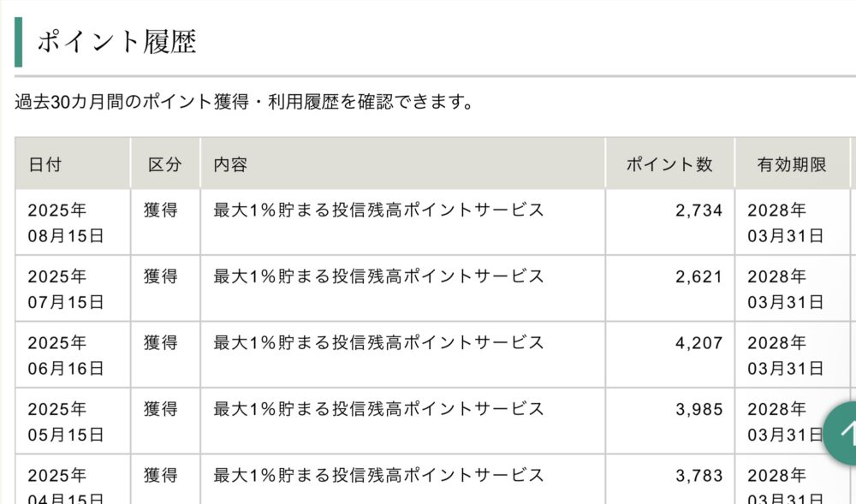
Task: Click the 4,207 points value
Action: 698,343
